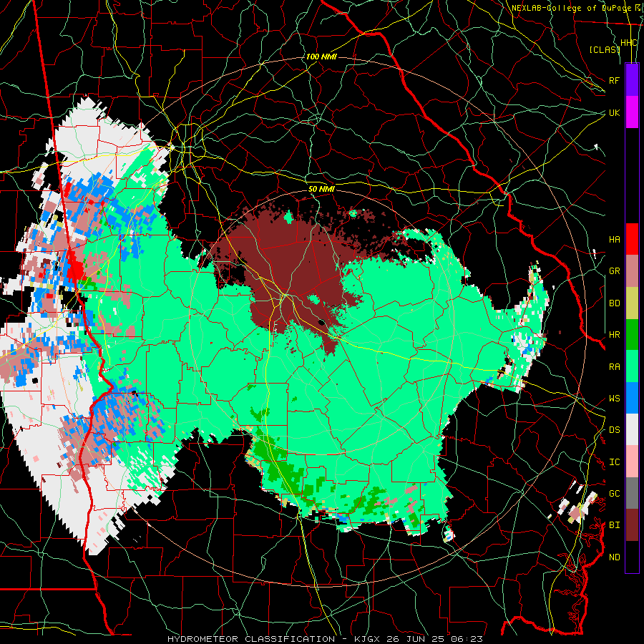
Task: Pick the dark green HR legend swatch
Action: pyautogui.click(x=632, y=334)
